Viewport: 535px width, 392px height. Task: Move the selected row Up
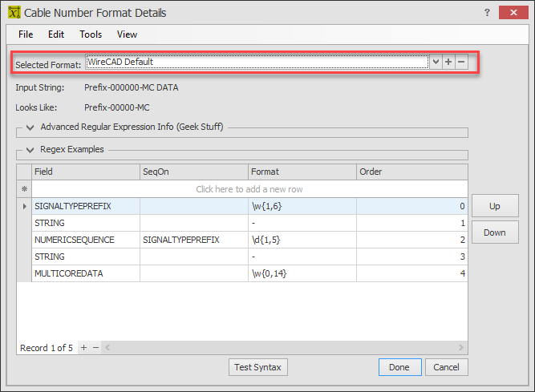coord(495,206)
